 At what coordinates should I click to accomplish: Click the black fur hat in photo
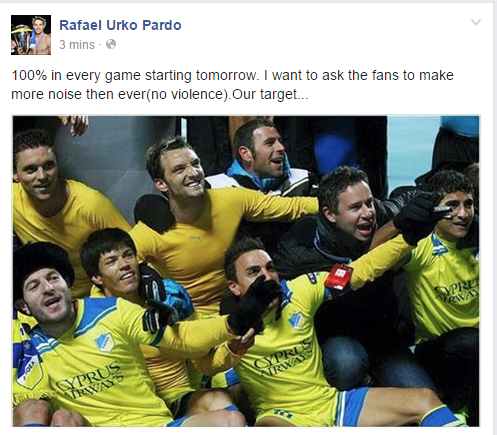point(42,262)
